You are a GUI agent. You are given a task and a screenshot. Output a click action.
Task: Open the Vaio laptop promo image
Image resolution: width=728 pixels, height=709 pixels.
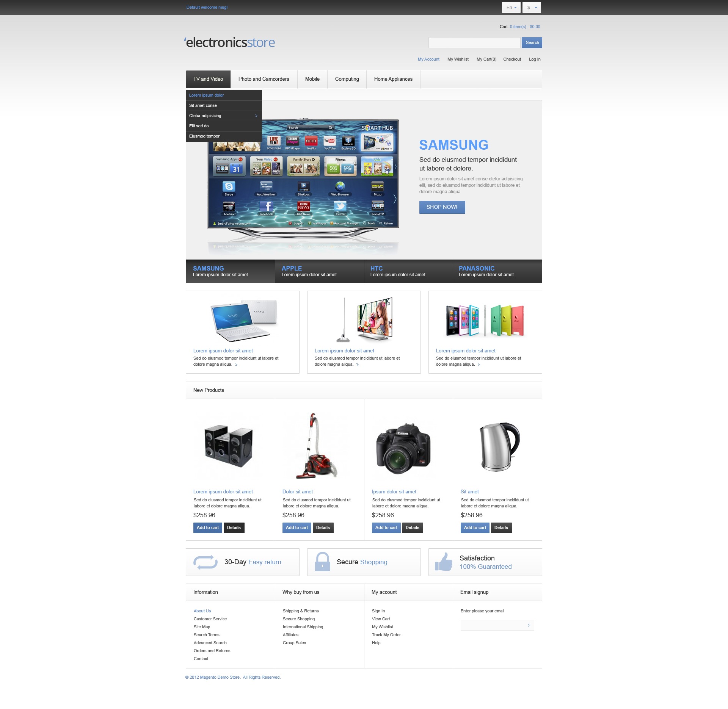coord(244,321)
